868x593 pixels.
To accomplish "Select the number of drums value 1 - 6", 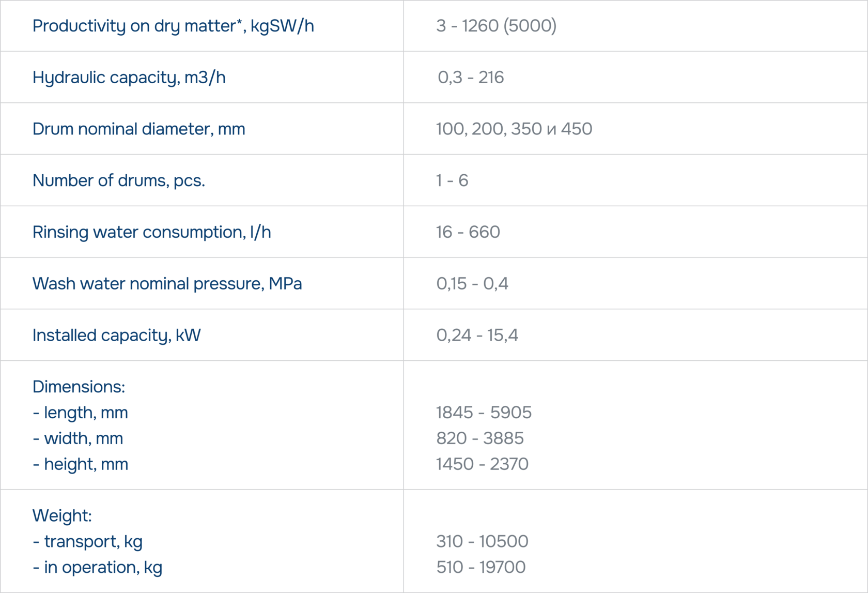I will [452, 180].
